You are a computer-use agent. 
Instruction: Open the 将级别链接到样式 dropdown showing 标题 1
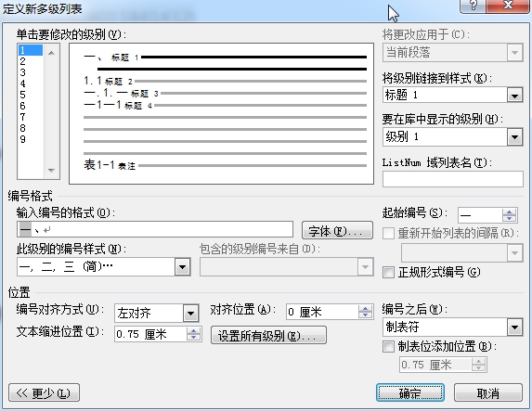pos(514,95)
